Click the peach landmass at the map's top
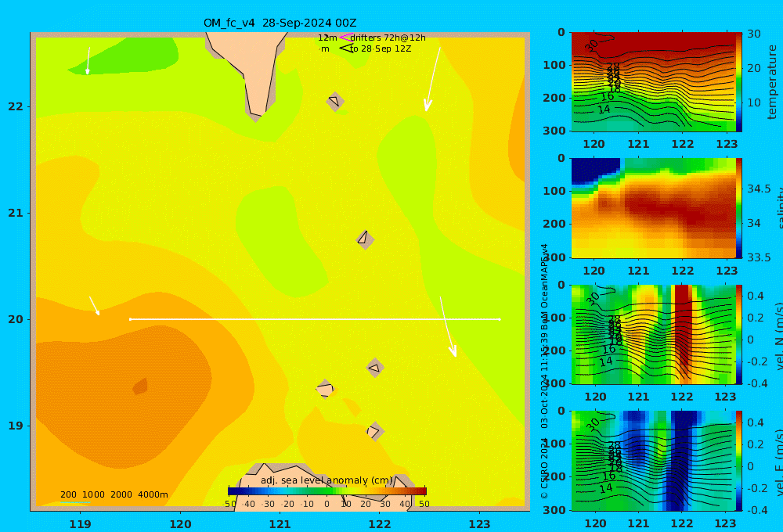This screenshot has width=783, height=532. pyautogui.click(x=251, y=70)
